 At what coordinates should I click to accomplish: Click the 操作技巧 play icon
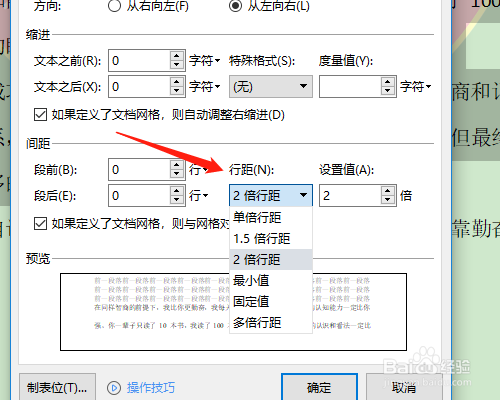coord(114,388)
